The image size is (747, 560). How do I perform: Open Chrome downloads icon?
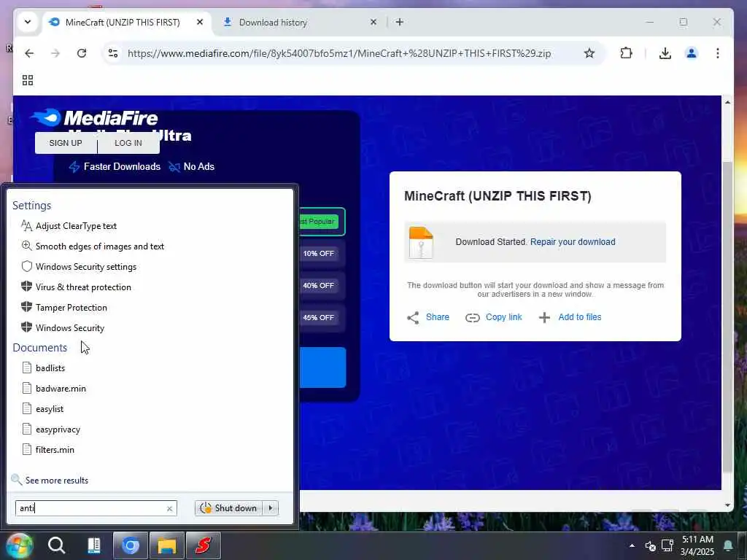point(665,53)
